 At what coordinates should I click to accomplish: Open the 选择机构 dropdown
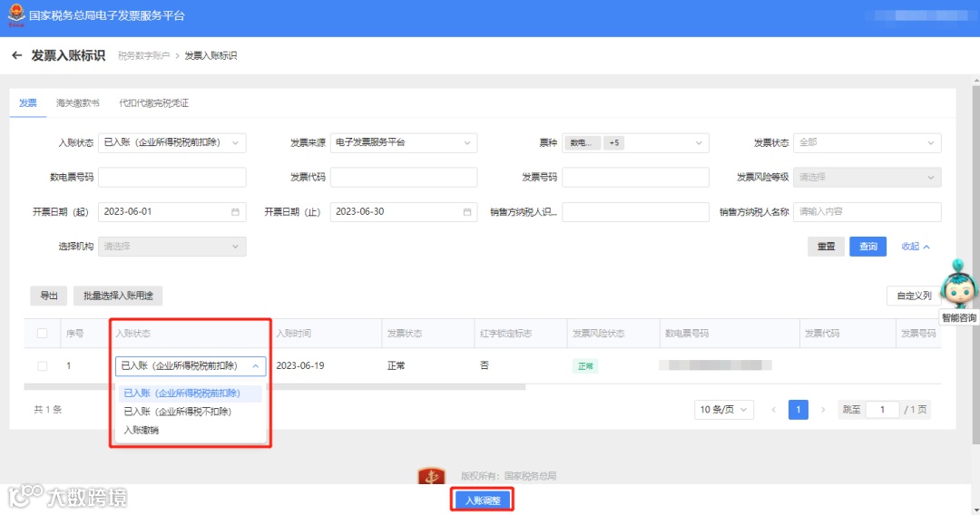pyautogui.click(x=171, y=247)
